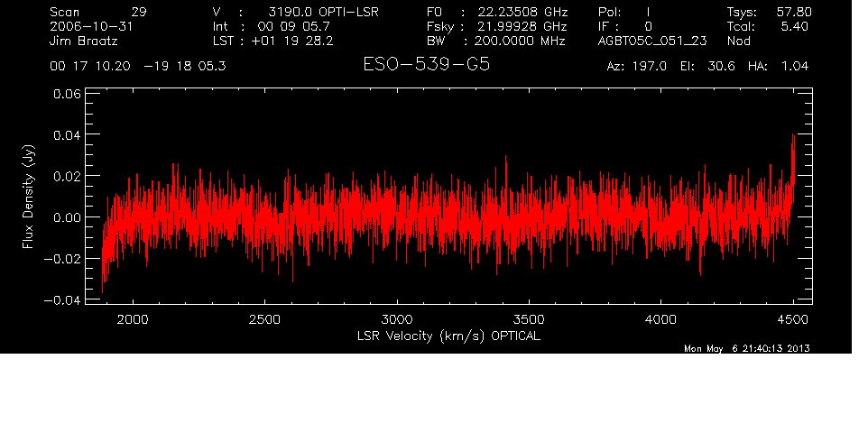Click the project code AGBT05C_051_23
868x442 pixels.
coord(652,41)
